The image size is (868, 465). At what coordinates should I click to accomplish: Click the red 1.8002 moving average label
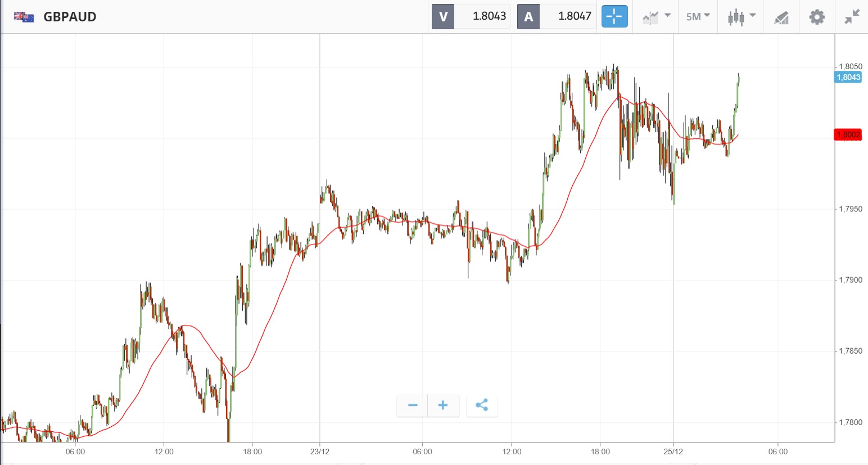pyautogui.click(x=848, y=134)
